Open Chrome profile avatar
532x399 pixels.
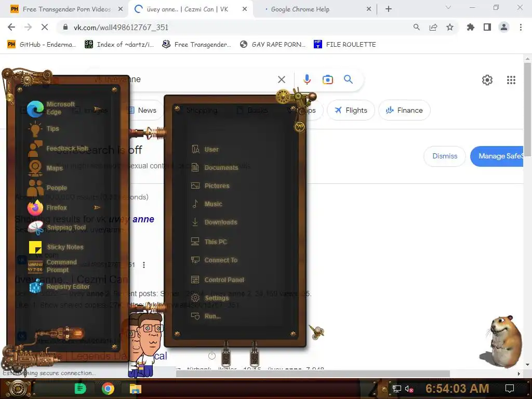coord(504,27)
